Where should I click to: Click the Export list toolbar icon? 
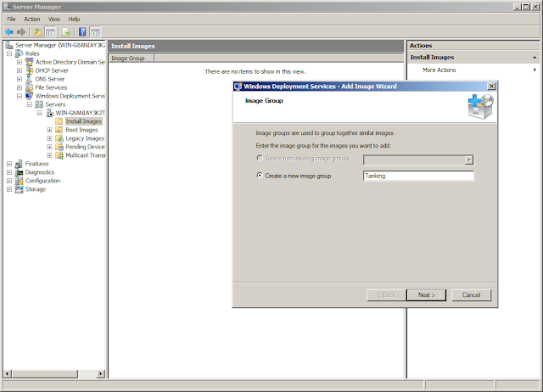click(x=66, y=32)
